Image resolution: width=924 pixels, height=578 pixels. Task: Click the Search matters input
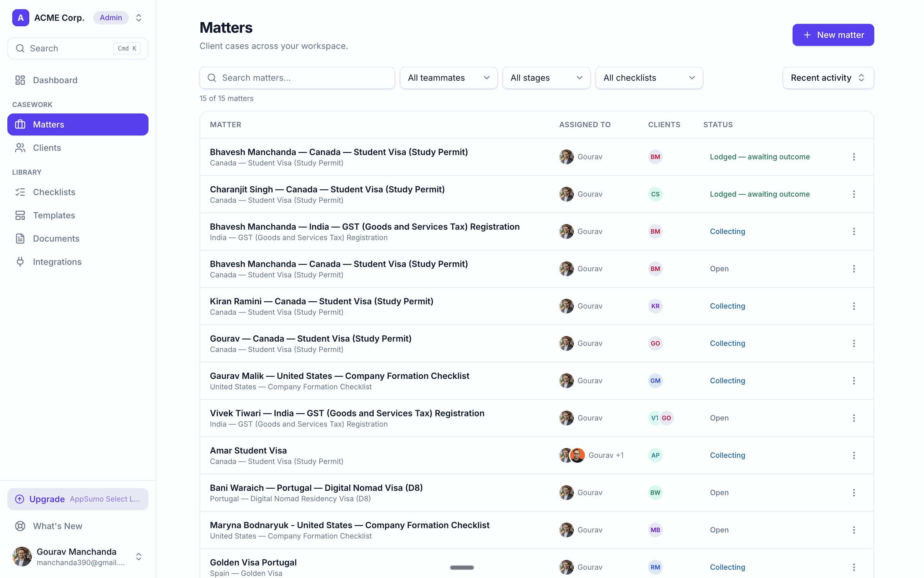tap(297, 78)
